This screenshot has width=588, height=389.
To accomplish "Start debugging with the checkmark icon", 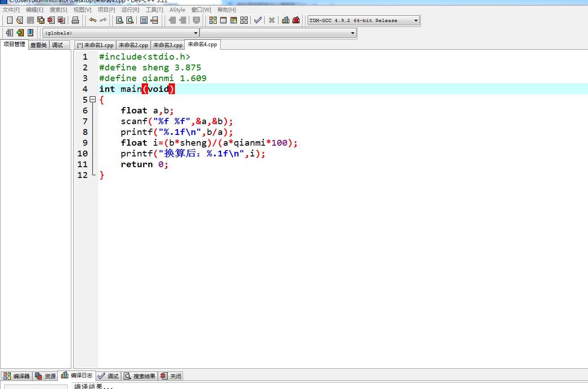I will tap(258, 20).
